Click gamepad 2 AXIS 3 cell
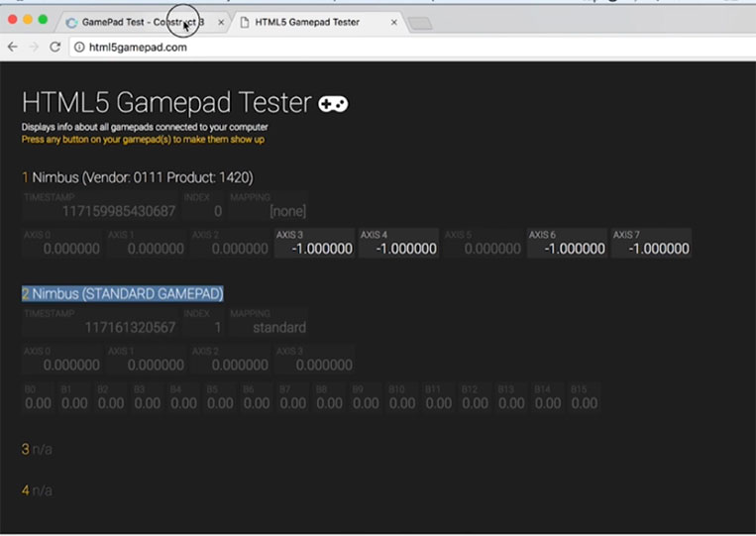756x536 pixels. (314, 360)
